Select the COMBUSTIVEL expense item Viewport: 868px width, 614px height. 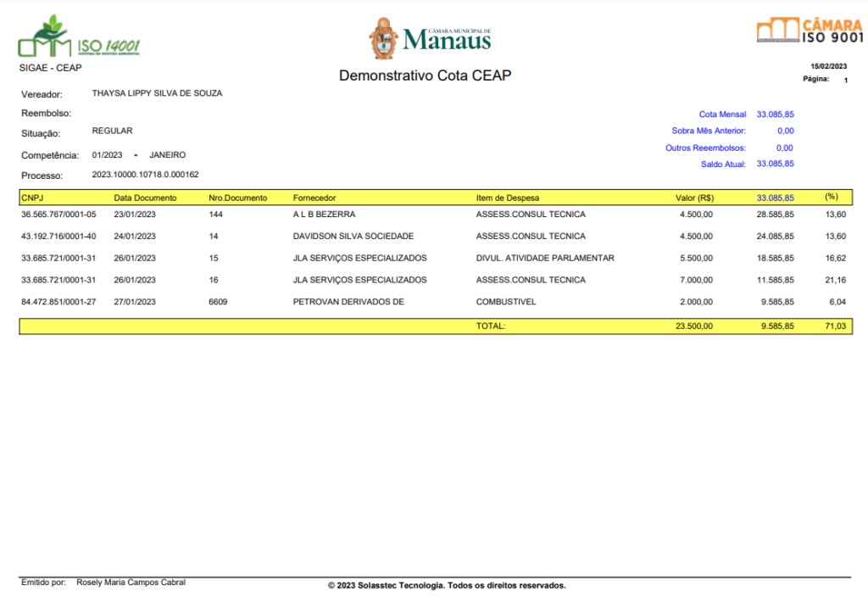click(x=505, y=302)
